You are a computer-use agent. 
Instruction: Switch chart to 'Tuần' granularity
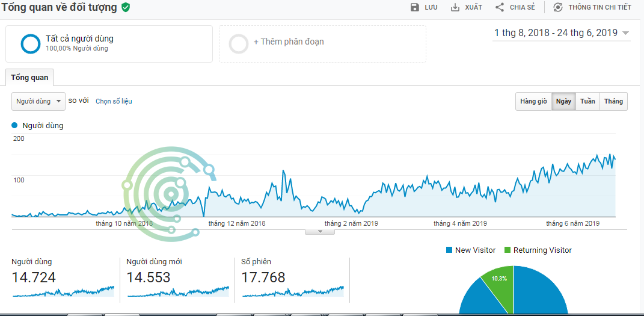[587, 101]
